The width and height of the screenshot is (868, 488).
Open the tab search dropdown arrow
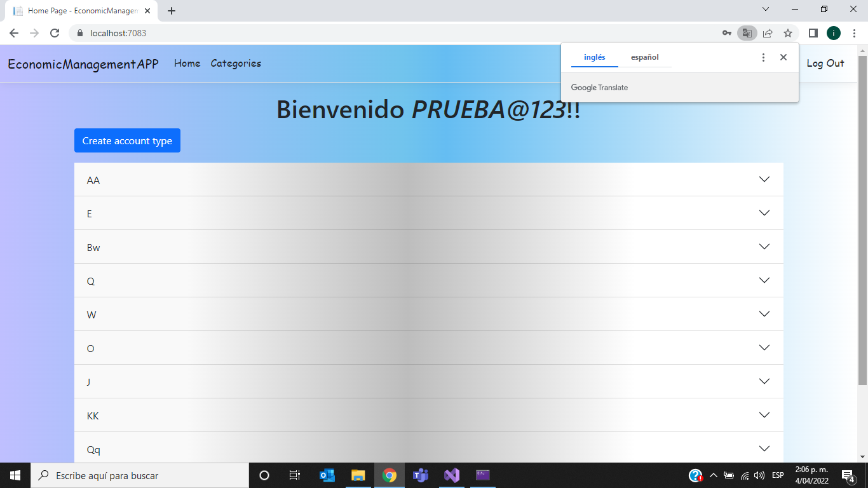(766, 9)
